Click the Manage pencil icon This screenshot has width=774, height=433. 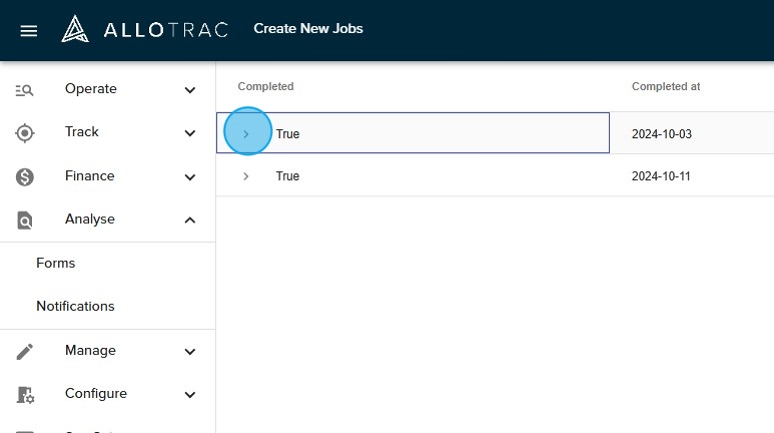[x=25, y=351]
